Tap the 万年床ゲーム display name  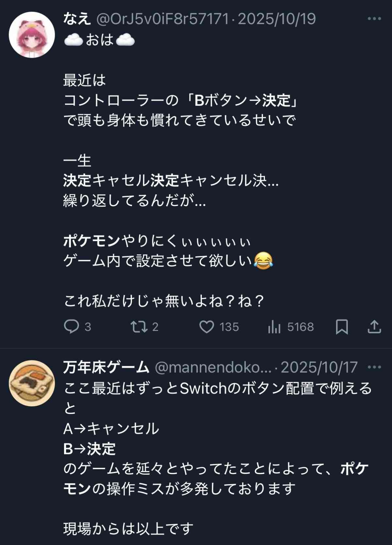[106, 367]
